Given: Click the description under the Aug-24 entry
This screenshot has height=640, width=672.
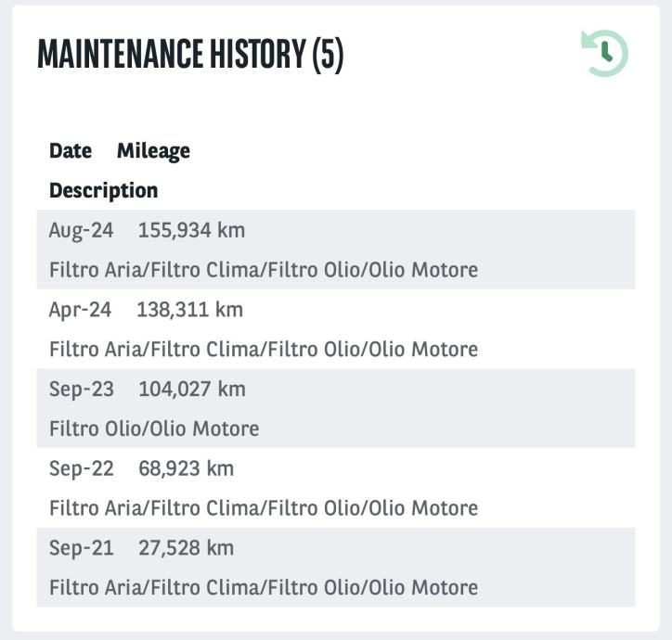Looking at the screenshot, I should [264, 270].
